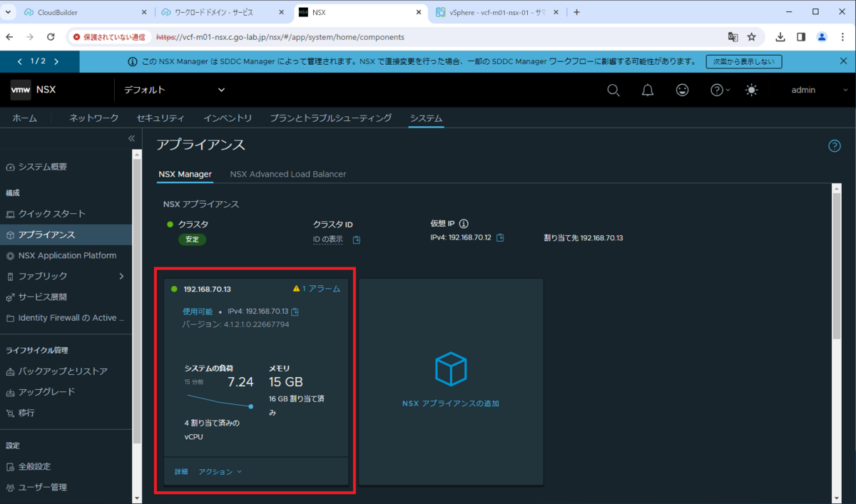Open the セキュリティ tab
Image resolution: width=856 pixels, height=504 pixels.
(160, 118)
